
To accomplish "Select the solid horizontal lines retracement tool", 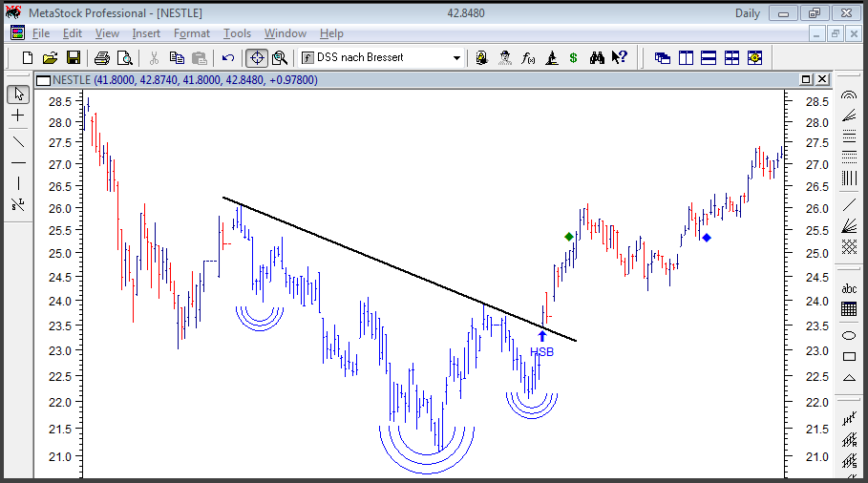I will [x=849, y=136].
